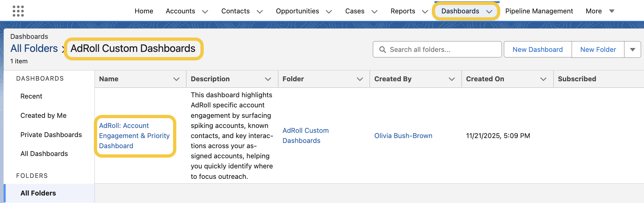This screenshot has height=203, width=644.
Task: Click the search magnifier icon
Action: coord(383,50)
